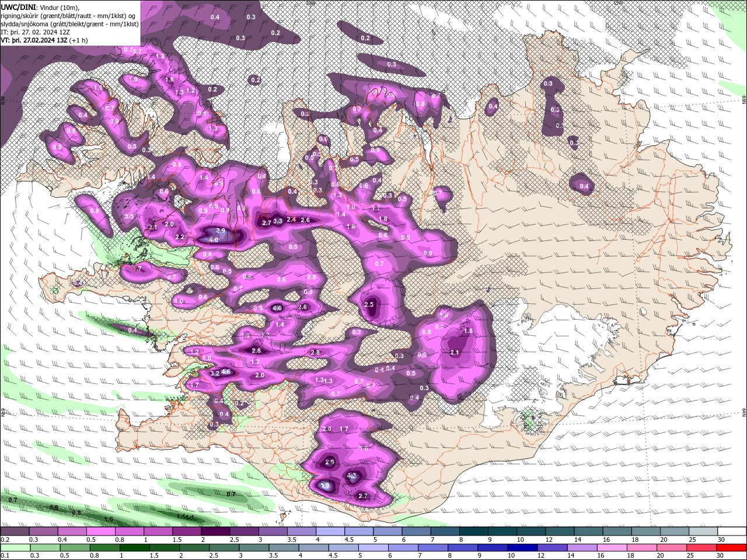Click the '3.3' precipitation value on the map
747x560 pixels.
[278, 221]
